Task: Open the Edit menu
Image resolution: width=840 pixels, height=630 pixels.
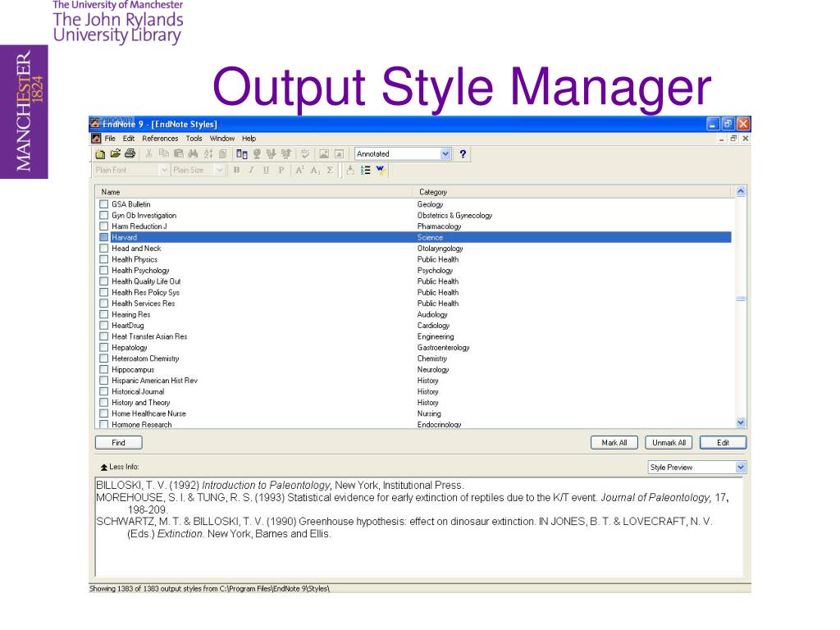Action: (129, 139)
